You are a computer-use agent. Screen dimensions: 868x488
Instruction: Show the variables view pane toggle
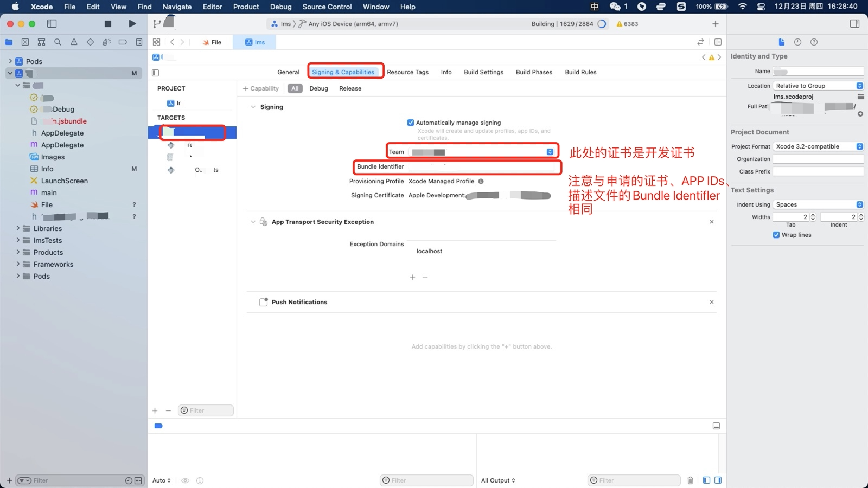(x=706, y=480)
